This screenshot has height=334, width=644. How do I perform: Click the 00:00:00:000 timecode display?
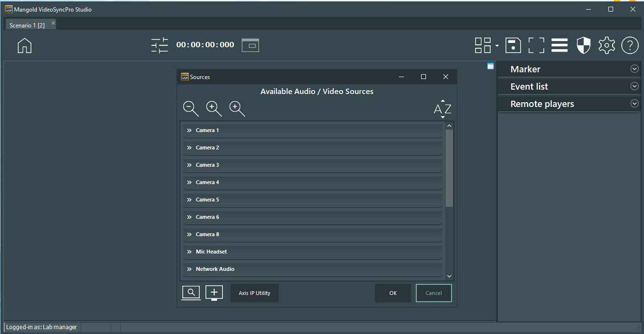point(205,45)
